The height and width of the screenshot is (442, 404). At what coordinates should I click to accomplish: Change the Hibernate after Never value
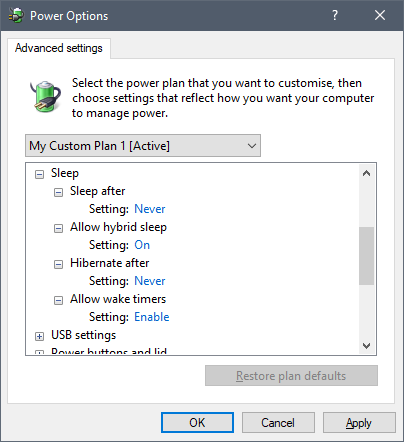(x=150, y=281)
